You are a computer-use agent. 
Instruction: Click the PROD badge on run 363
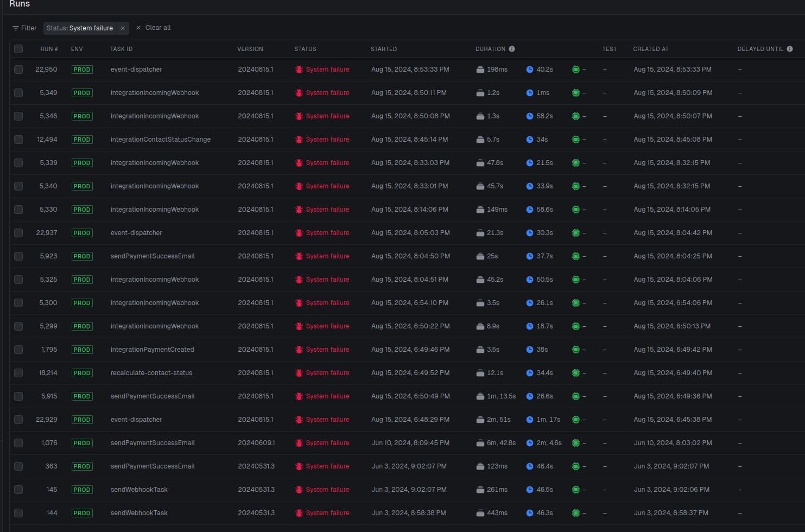pos(82,466)
